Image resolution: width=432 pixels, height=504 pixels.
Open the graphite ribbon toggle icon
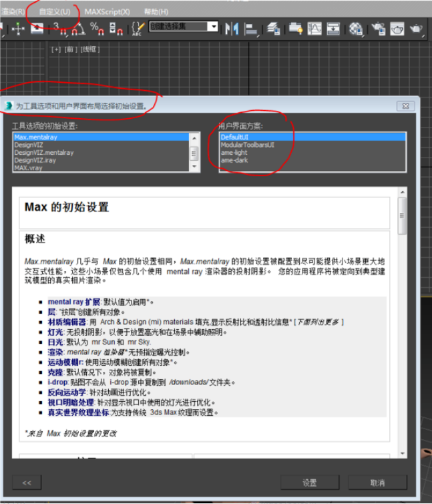coord(295,29)
